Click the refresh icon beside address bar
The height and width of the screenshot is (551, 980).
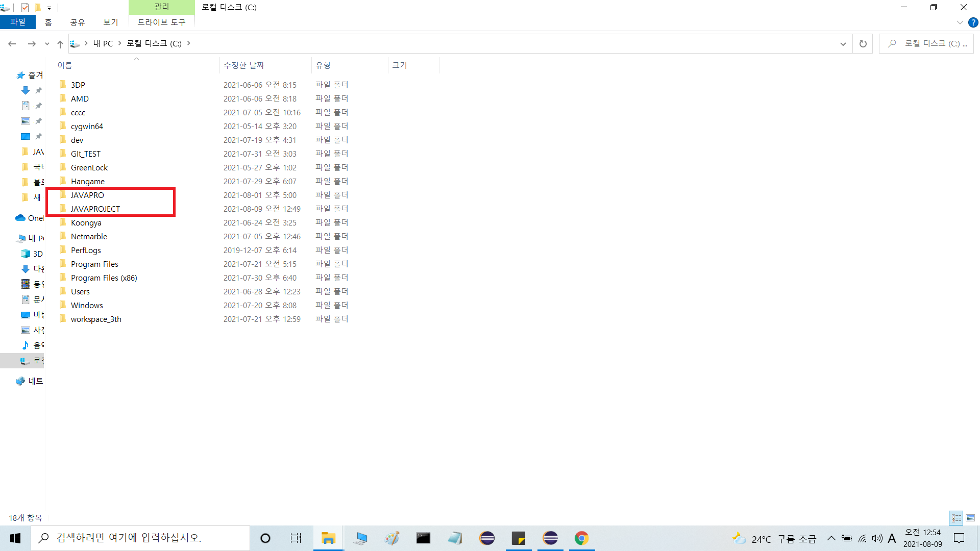[x=863, y=44]
